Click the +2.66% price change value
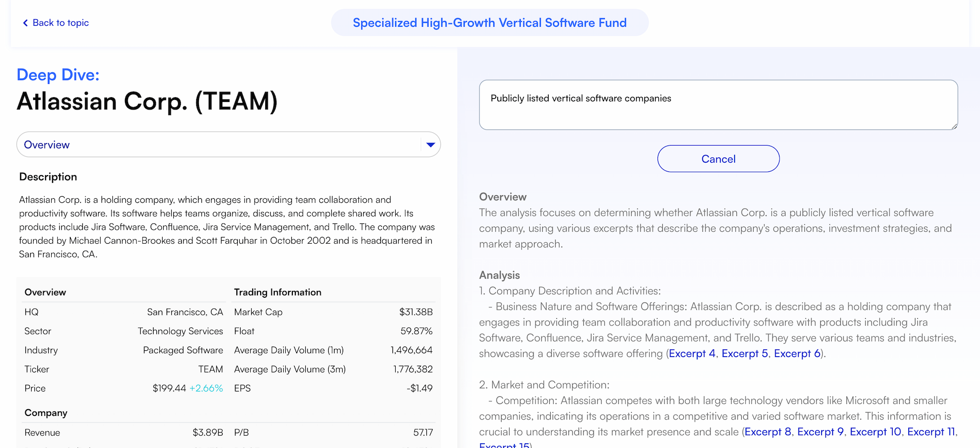 (206, 388)
